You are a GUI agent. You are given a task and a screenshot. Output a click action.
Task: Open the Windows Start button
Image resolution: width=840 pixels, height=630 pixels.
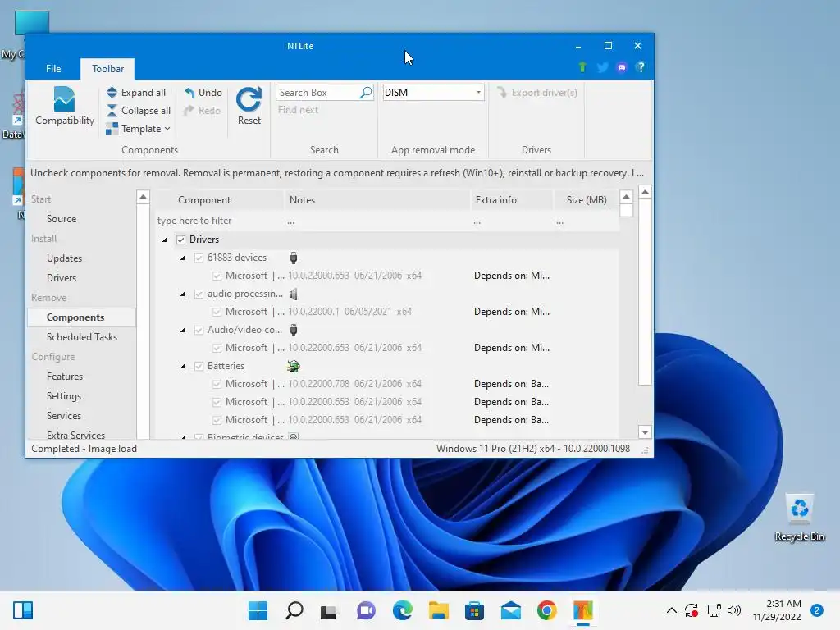(258, 610)
